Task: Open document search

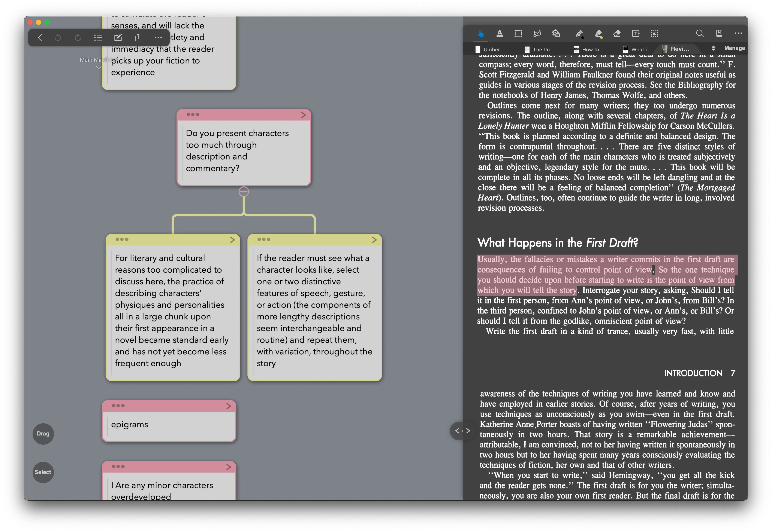Action: click(700, 33)
